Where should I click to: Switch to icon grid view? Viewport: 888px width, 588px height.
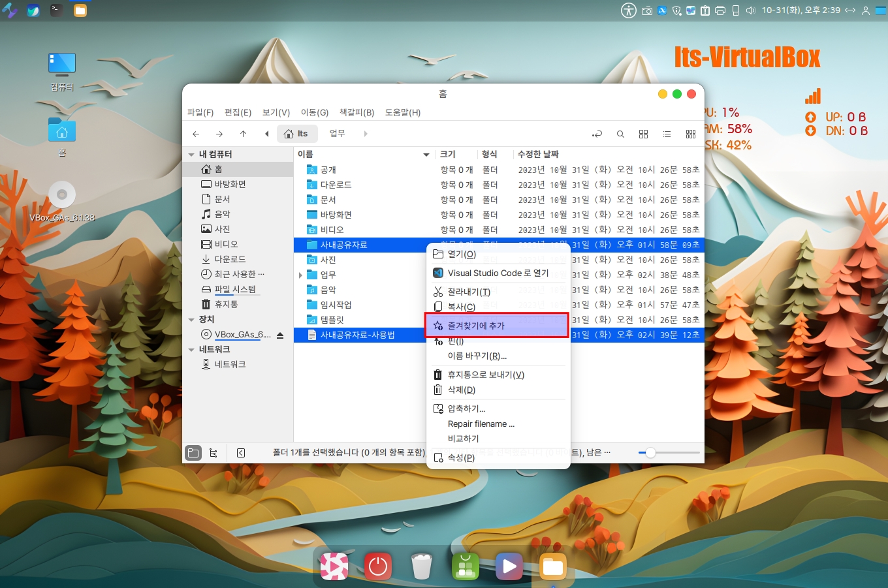click(x=643, y=134)
